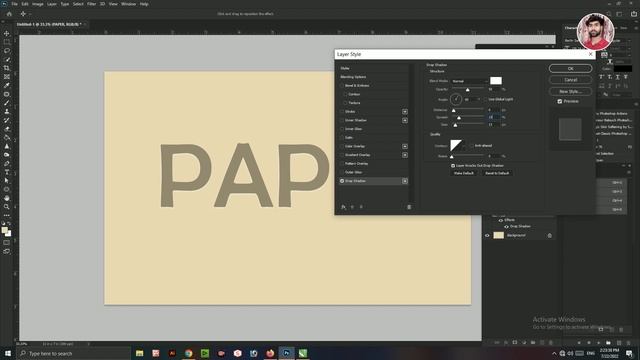
Task: Open the Image menu
Action: point(38,4)
